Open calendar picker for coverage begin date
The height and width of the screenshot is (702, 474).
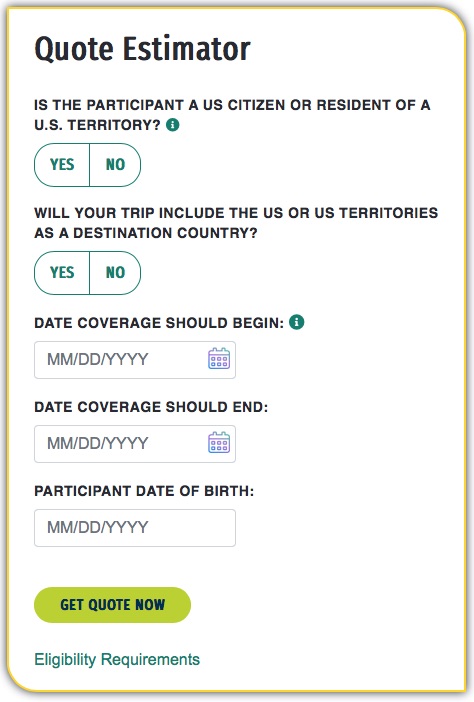click(x=219, y=359)
